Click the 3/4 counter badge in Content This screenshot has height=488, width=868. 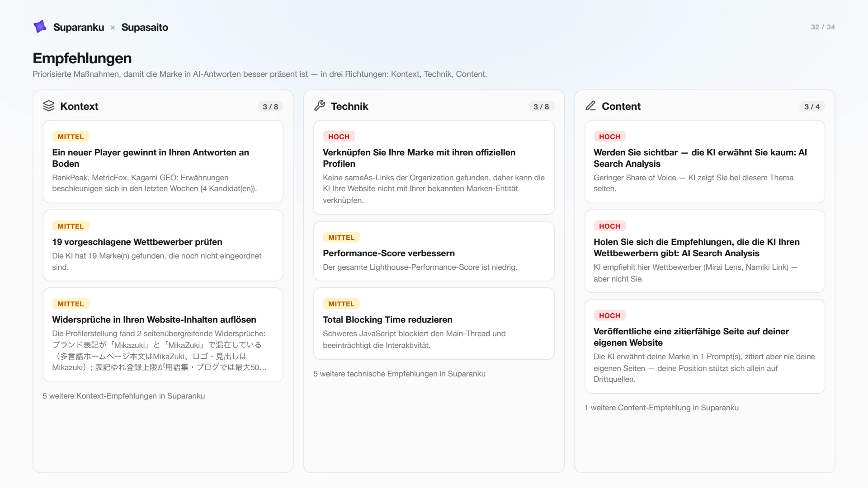click(812, 107)
